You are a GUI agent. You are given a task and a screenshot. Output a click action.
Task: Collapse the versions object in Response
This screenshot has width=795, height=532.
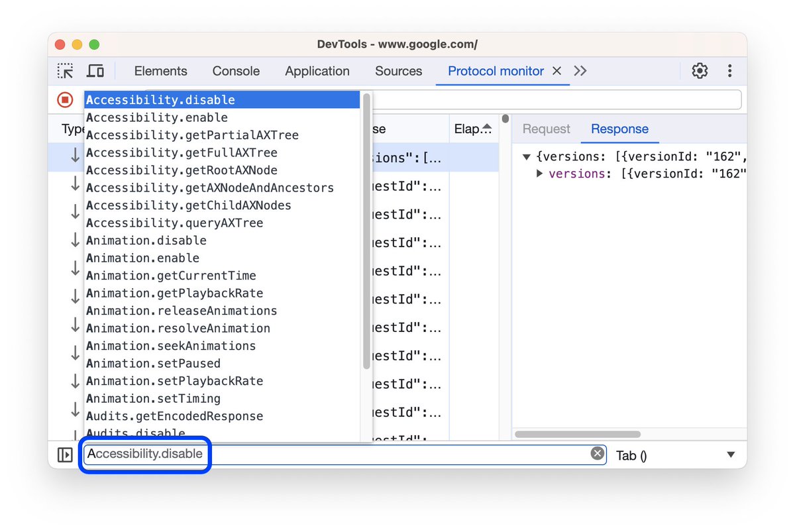[526, 156]
